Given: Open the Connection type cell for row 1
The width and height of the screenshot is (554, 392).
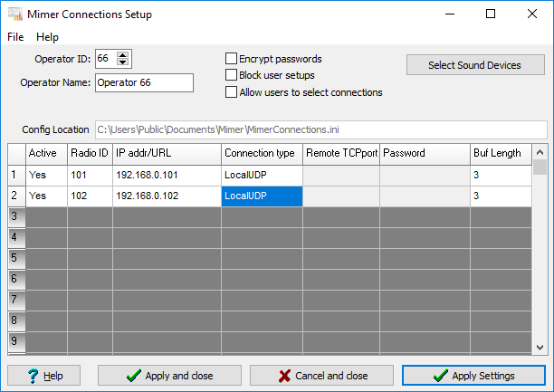Looking at the screenshot, I should click(x=262, y=175).
